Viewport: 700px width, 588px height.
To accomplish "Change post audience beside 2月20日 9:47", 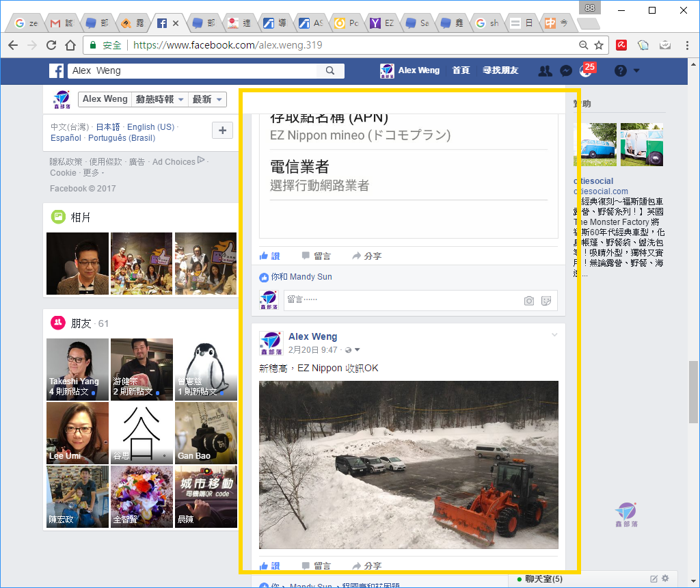I will pos(352,350).
